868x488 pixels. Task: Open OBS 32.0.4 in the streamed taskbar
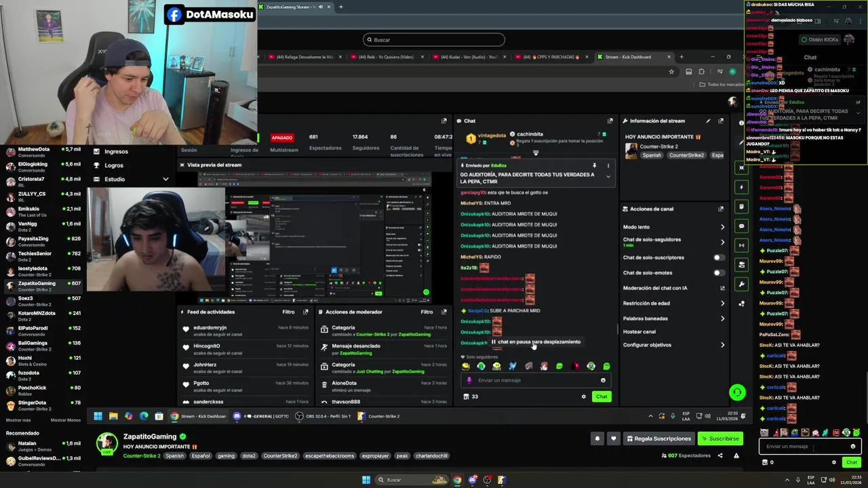pos(322,416)
